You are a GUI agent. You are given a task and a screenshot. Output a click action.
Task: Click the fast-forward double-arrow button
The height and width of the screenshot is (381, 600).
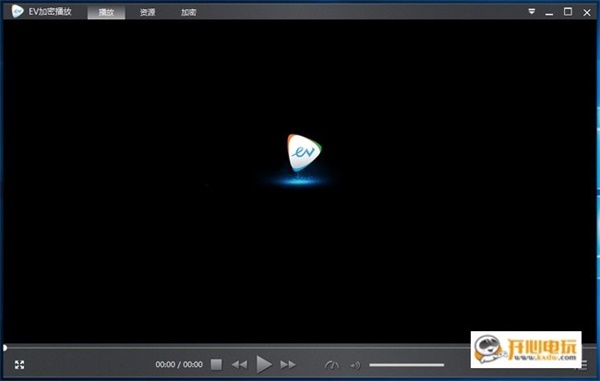pyautogui.click(x=288, y=365)
